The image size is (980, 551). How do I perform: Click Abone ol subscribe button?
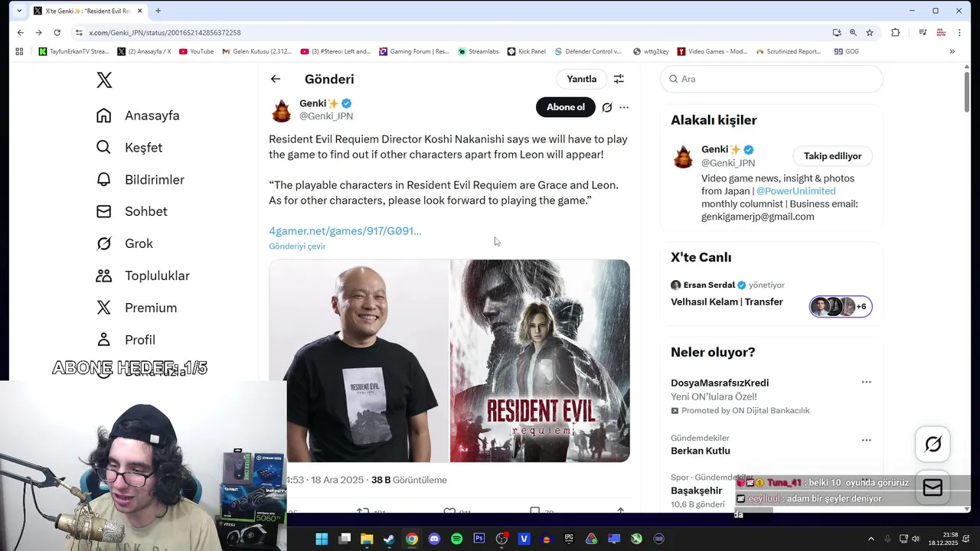pyautogui.click(x=566, y=107)
